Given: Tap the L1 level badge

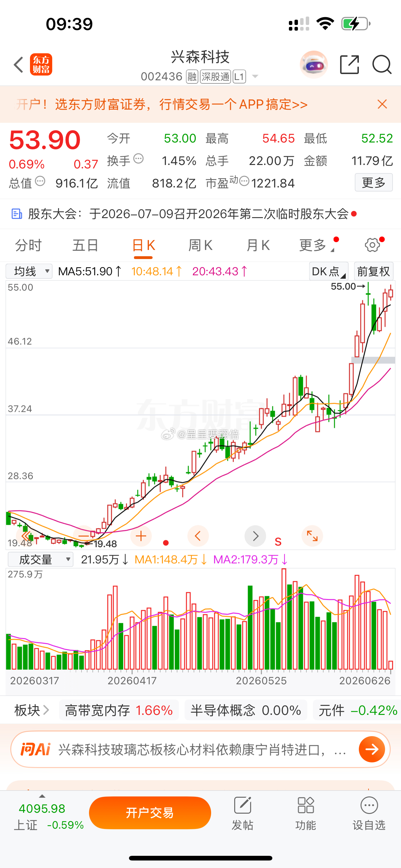Looking at the screenshot, I should 239,77.
